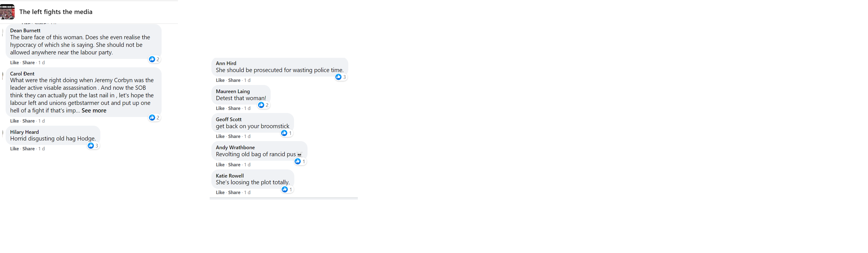
Task: Open Andy Wrathbone's profile name link
Action: 235,147
